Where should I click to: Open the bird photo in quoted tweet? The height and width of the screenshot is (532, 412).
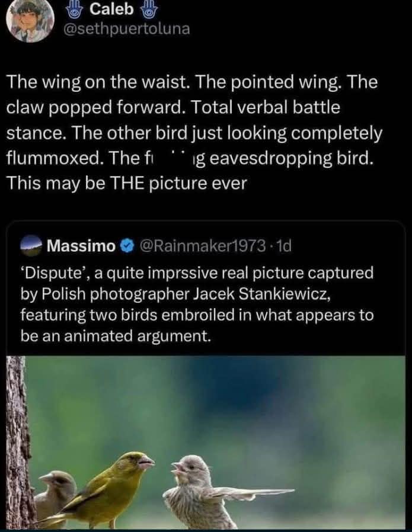pyautogui.click(x=206, y=443)
